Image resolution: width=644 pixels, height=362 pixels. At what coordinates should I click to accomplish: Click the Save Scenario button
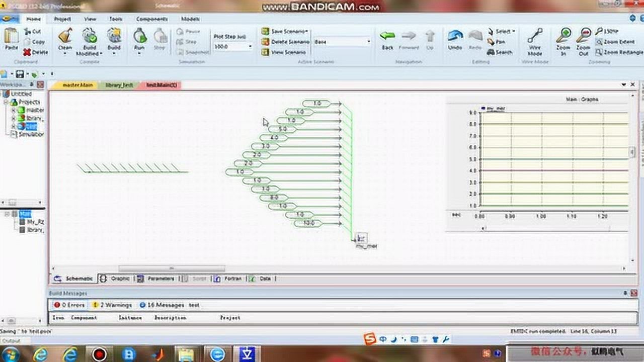click(285, 31)
